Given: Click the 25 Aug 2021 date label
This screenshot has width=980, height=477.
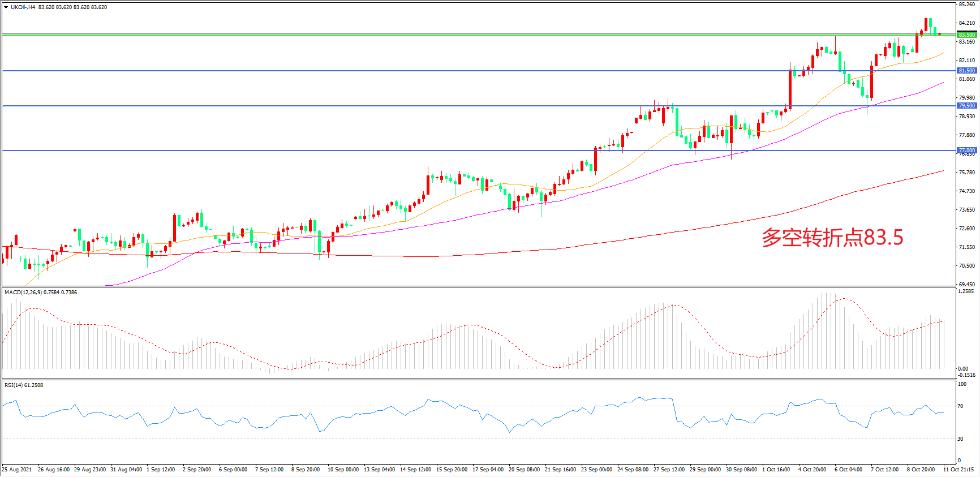Looking at the screenshot, I should (17, 470).
